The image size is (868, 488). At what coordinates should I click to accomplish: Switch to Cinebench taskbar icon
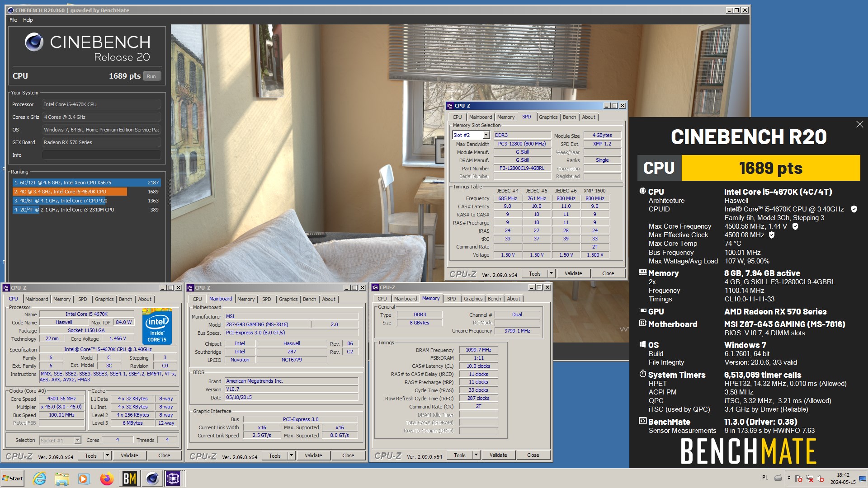[x=152, y=478]
